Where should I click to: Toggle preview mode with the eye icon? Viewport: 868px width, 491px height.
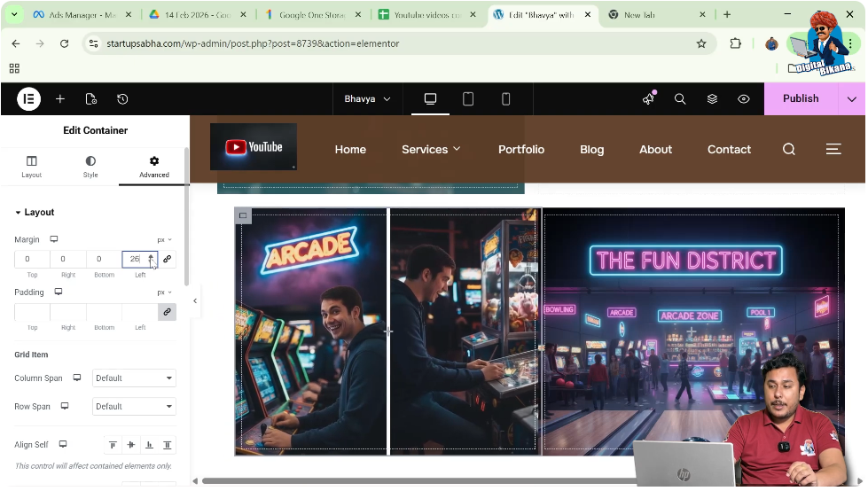(744, 99)
